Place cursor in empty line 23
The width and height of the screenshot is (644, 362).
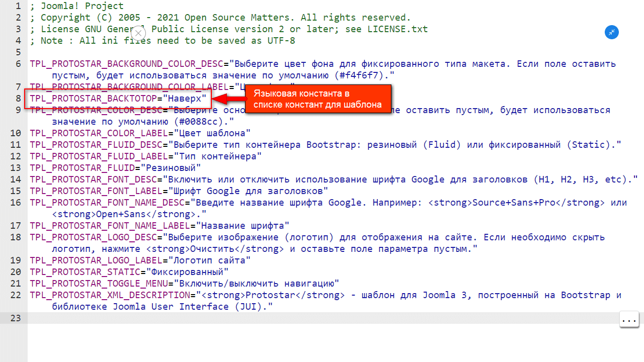[x=302, y=318]
